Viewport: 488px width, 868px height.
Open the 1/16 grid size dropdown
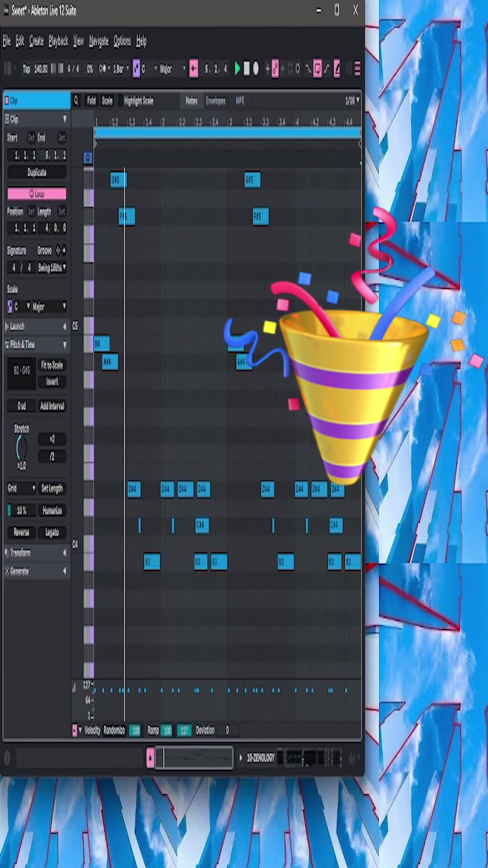[x=352, y=101]
